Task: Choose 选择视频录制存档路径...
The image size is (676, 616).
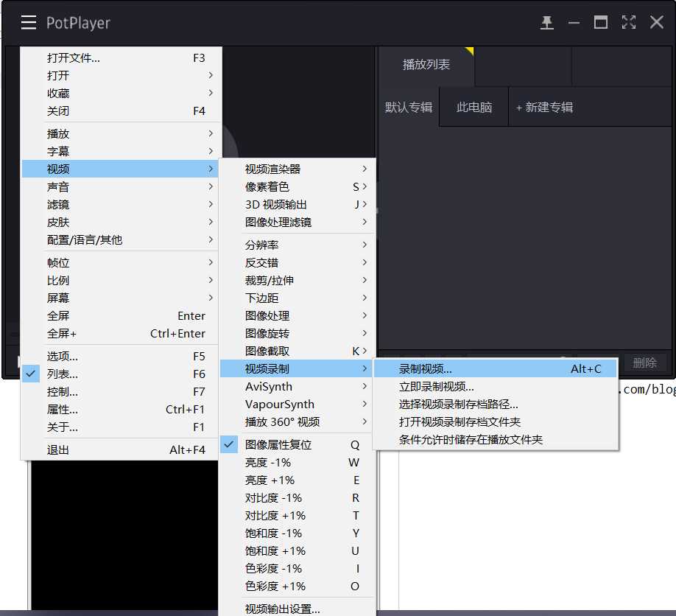Action: [x=496, y=405]
